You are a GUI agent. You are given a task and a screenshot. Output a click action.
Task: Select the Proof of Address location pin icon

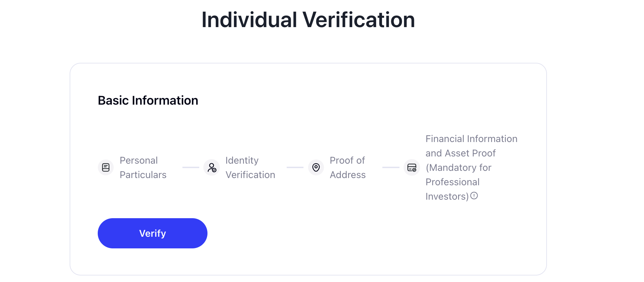[x=316, y=167]
